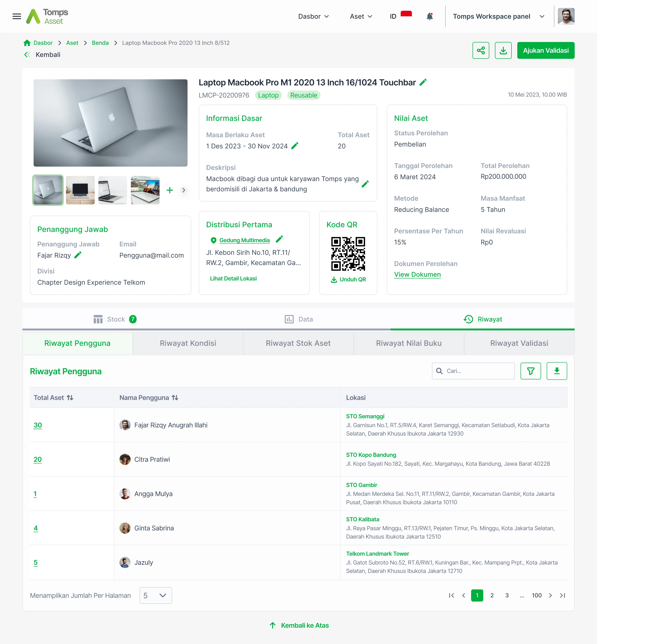Edit the Masa Berlaku Aset dates

(295, 146)
